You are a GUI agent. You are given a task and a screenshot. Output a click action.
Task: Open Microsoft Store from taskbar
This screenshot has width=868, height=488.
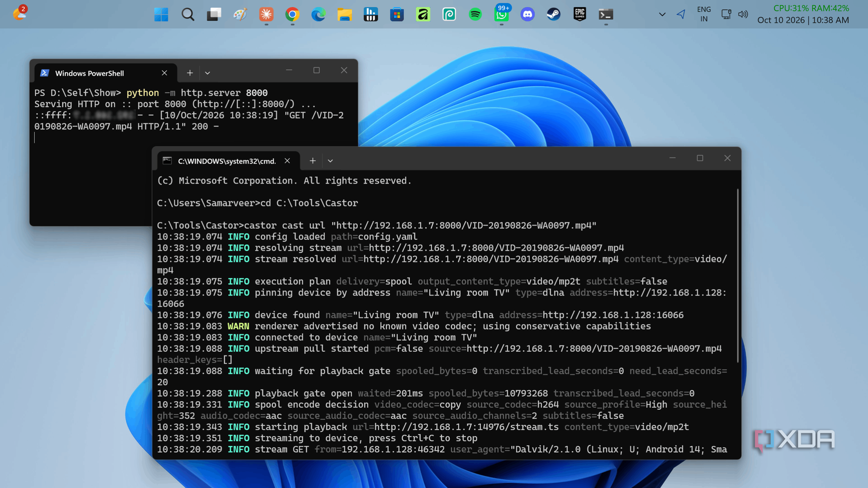397,14
